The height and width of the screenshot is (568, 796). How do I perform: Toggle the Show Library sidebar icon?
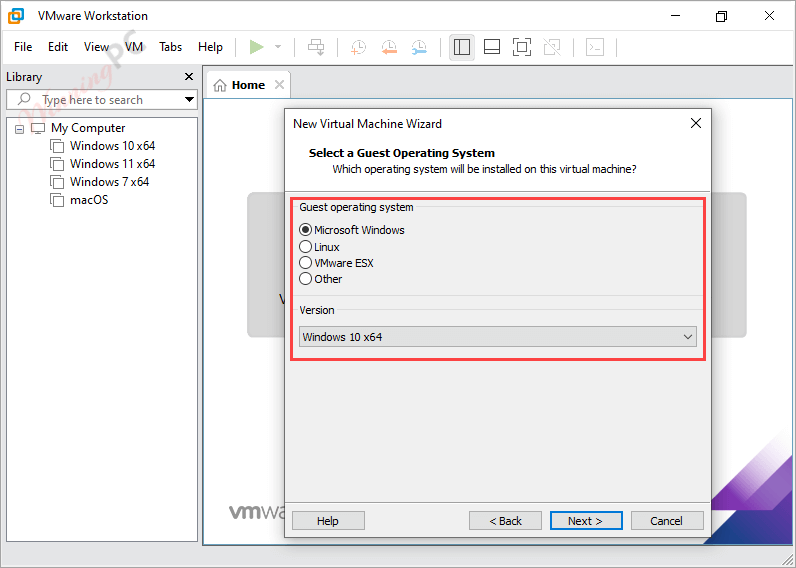462,47
